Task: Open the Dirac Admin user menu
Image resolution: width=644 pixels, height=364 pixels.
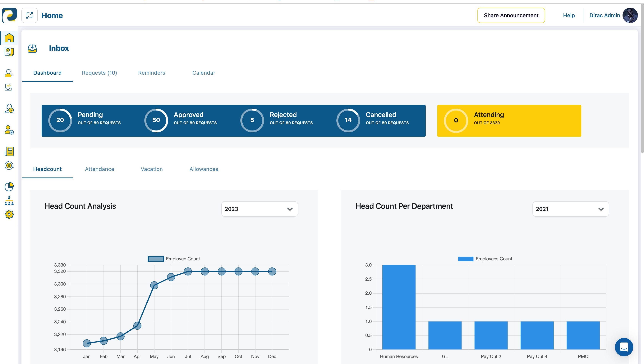Action: 613,15
